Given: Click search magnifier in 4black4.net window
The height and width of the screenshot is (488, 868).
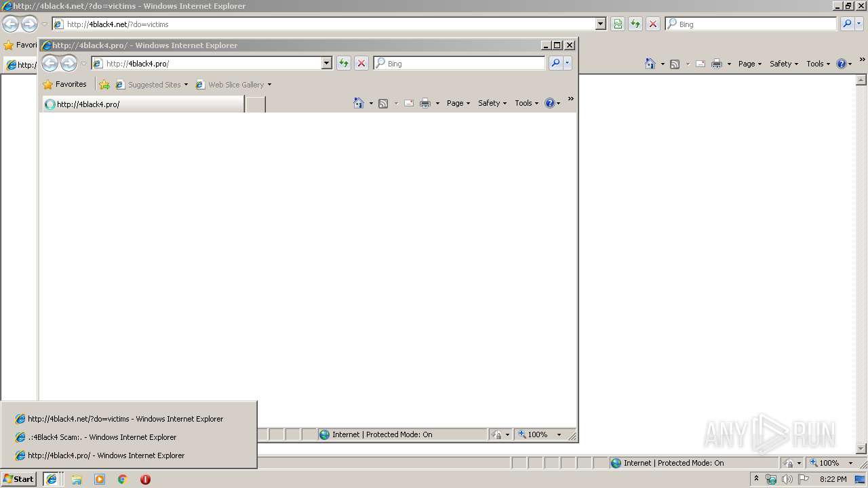Looking at the screenshot, I should point(847,24).
